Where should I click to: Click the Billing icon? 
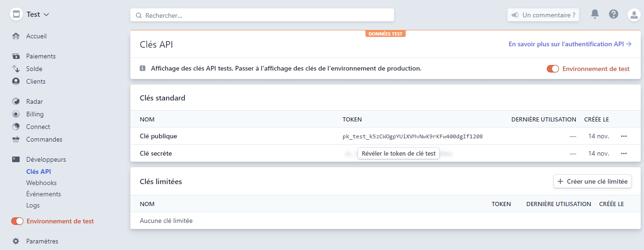pyautogui.click(x=16, y=114)
